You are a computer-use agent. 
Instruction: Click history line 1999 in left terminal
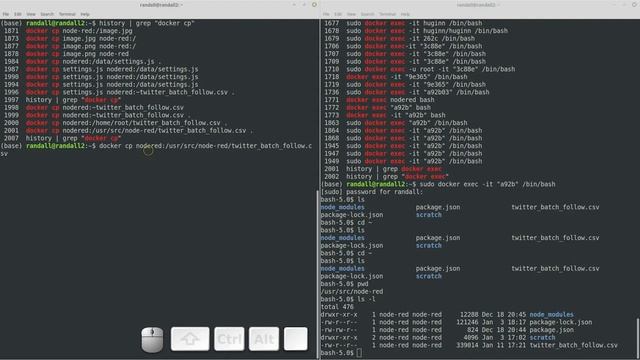[x=98, y=115]
